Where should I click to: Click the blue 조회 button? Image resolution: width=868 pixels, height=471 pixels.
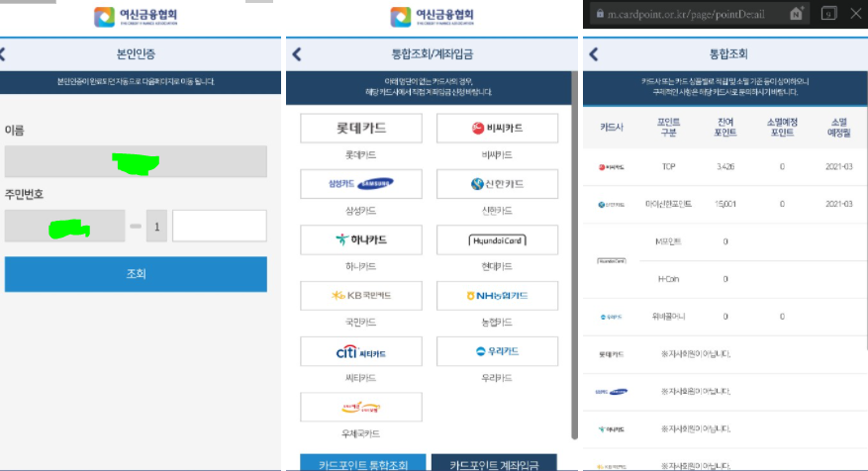click(136, 274)
